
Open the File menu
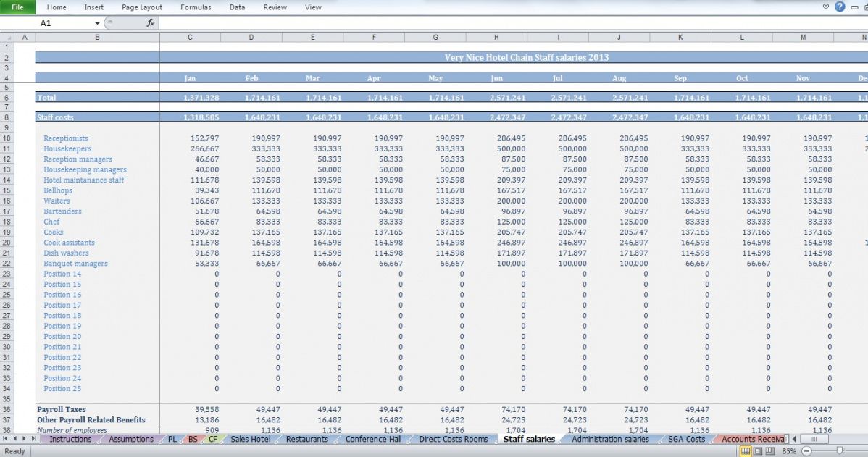pos(17,7)
